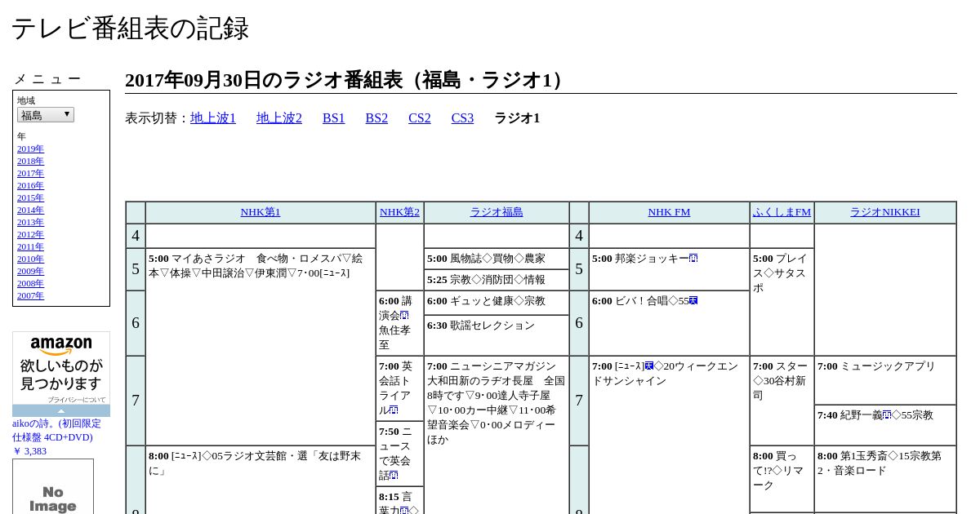Click the icon after ニュースで英会話
The height and width of the screenshot is (514, 980).
pyautogui.click(x=394, y=475)
